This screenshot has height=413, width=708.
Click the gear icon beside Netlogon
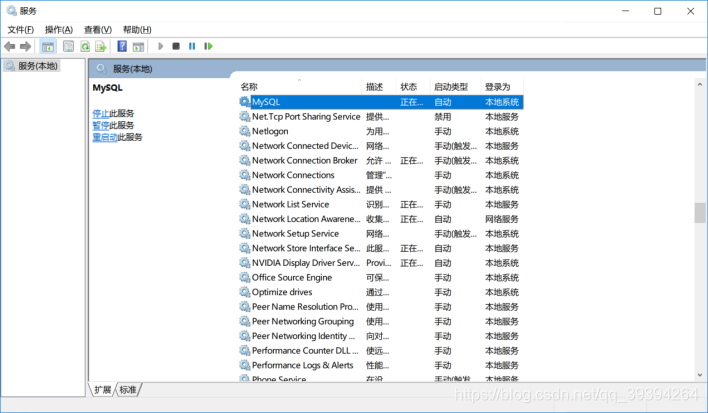244,131
